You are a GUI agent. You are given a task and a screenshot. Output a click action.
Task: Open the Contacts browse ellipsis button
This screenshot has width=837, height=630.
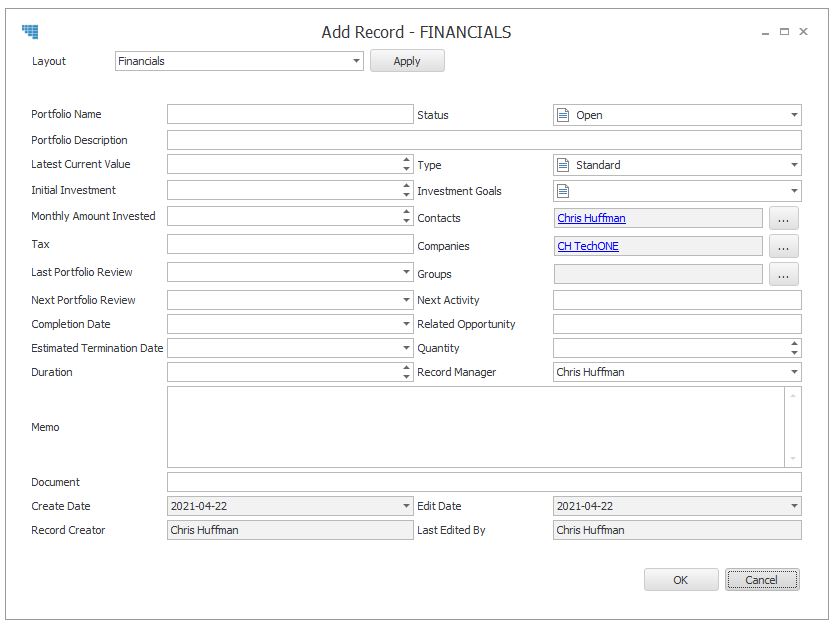coord(783,218)
